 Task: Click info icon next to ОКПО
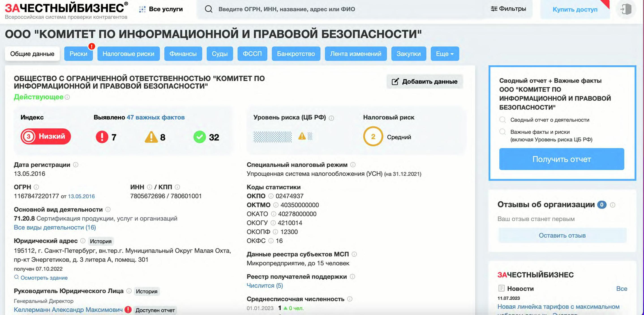coord(271,196)
